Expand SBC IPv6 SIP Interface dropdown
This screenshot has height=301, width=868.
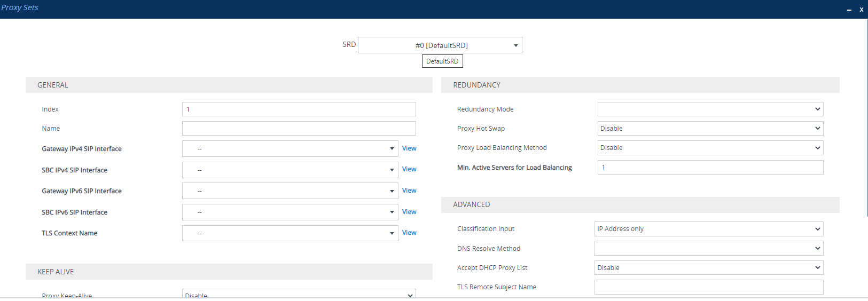290,212
